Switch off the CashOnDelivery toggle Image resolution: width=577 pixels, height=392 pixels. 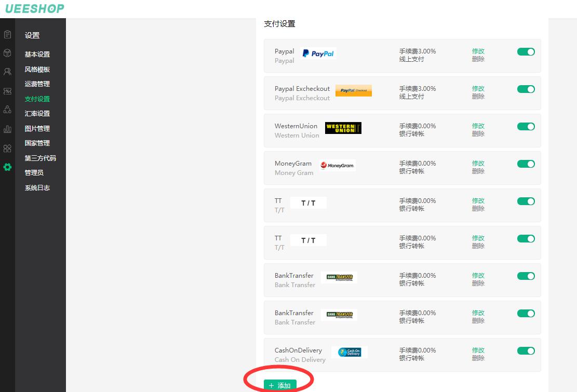526,351
